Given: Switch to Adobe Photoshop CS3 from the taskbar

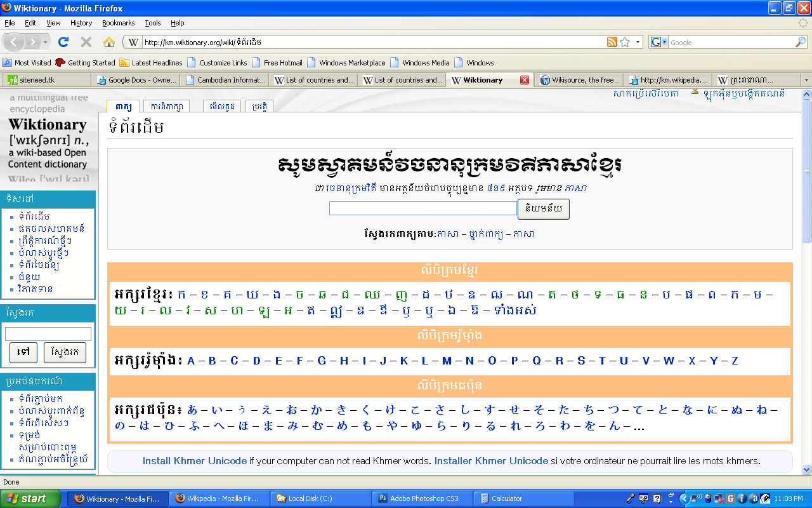Looking at the screenshot, I should (422, 498).
